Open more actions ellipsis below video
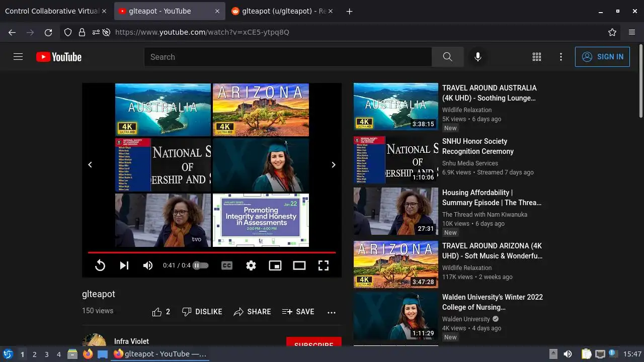This screenshot has height=362, width=644. [x=332, y=312]
